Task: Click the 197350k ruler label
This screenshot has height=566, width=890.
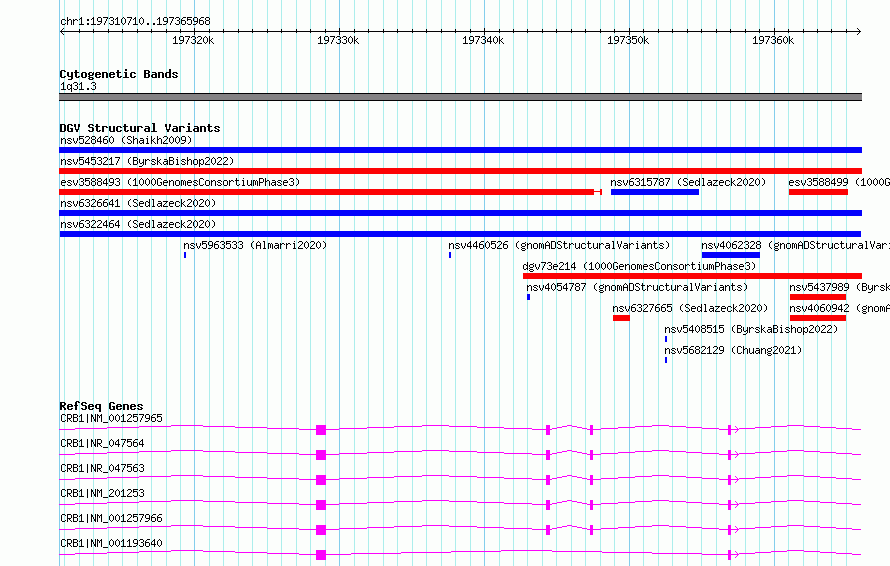Action: (628, 40)
